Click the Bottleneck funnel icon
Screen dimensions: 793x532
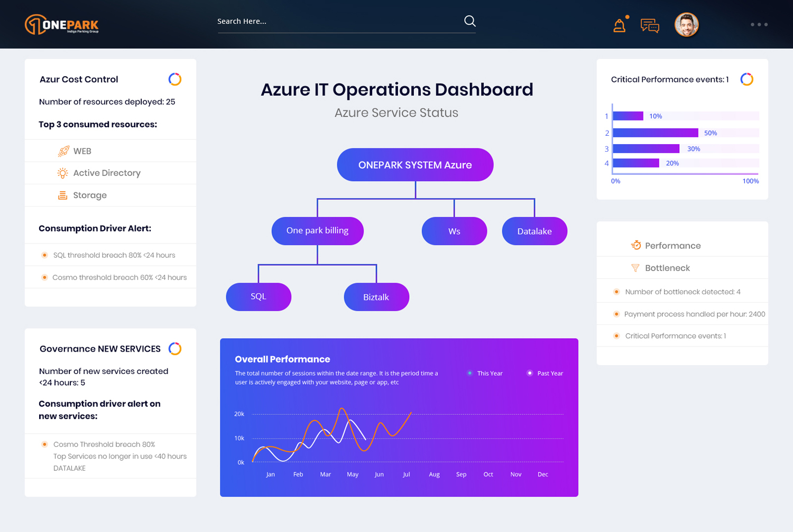tap(635, 268)
